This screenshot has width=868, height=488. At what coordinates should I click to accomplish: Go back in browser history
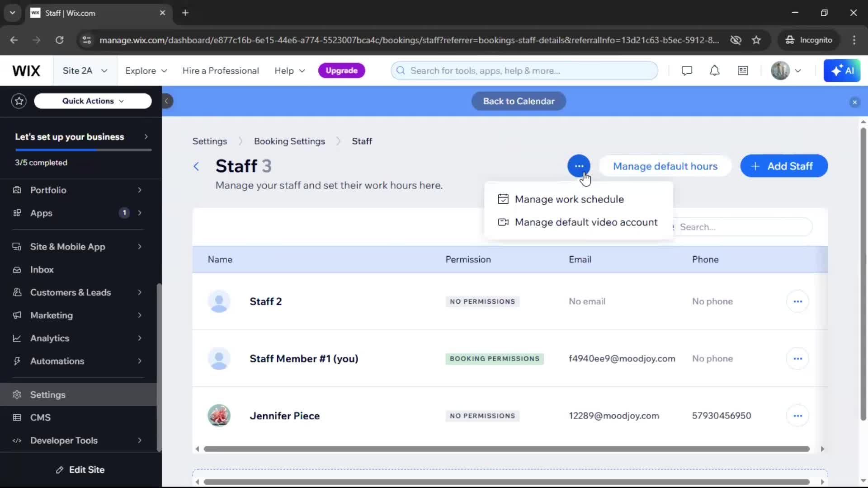pos(14,40)
